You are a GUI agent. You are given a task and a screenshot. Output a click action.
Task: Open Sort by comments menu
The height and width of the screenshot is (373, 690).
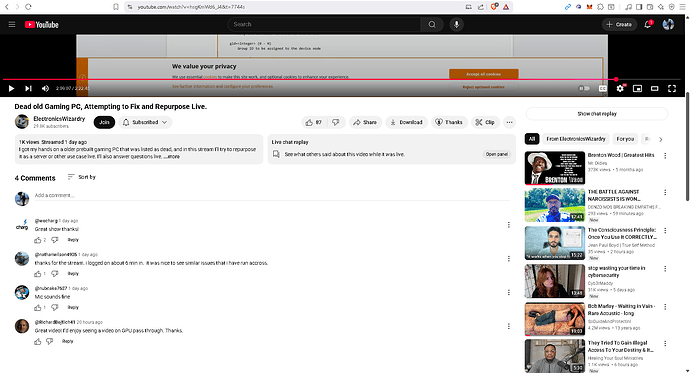tap(82, 177)
